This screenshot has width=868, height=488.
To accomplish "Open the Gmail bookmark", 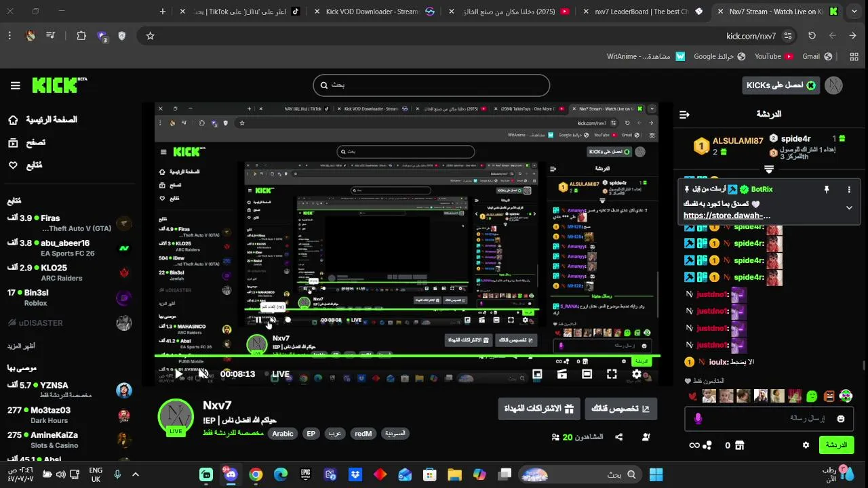I will coord(818,56).
